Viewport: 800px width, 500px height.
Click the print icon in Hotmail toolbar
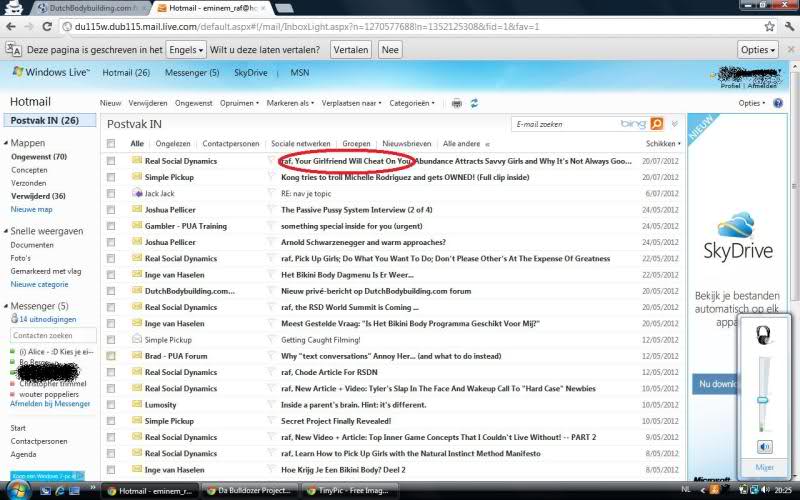pyautogui.click(x=456, y=102)
